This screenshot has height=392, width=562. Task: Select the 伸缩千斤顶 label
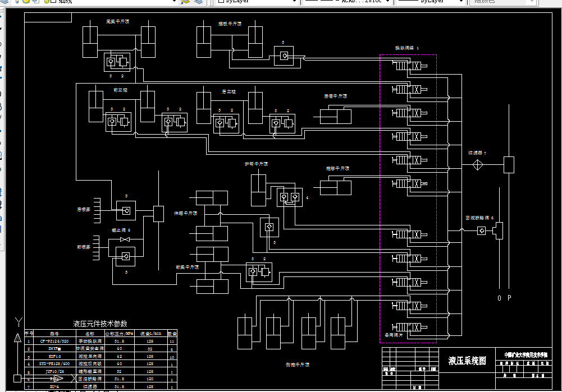(x=186, y=213)
